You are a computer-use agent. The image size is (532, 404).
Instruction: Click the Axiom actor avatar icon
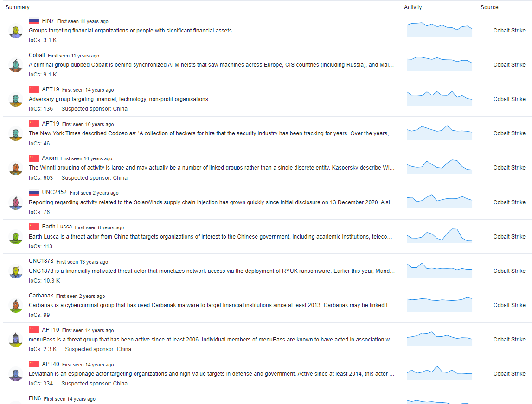tap(16, 168)
